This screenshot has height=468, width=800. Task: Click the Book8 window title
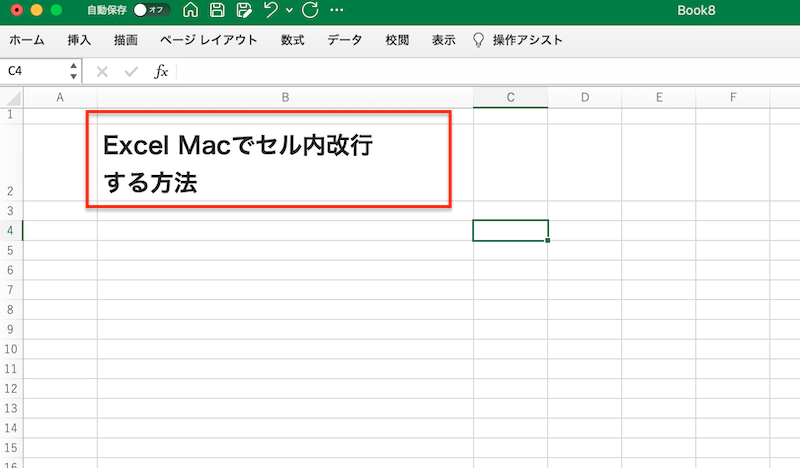click(696, 10)
